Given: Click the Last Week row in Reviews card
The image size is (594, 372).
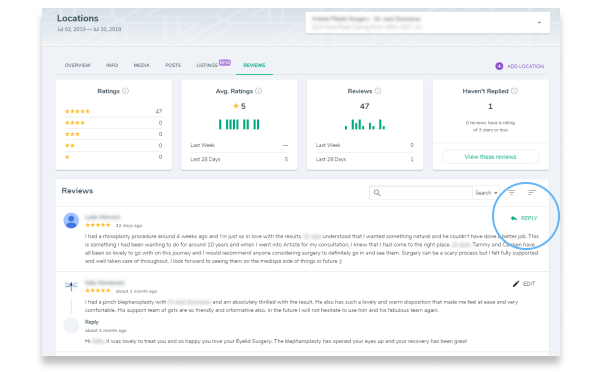Looking at the screenshot, I should (365, 145).
